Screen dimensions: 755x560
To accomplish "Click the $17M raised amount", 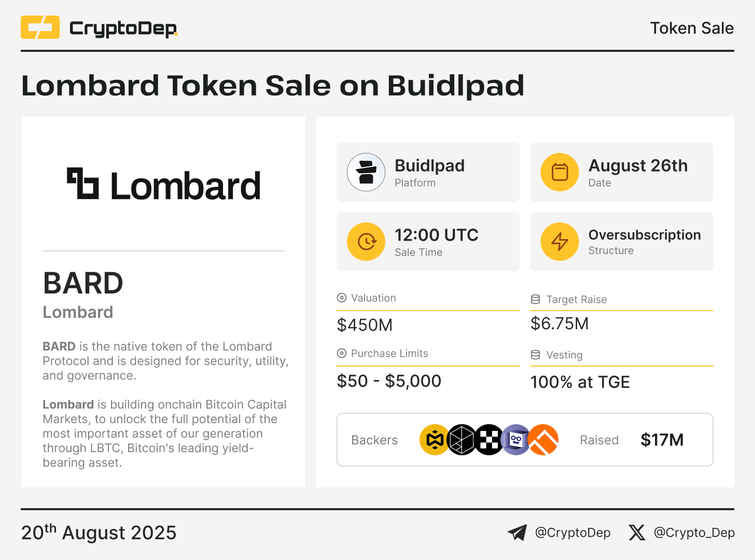I will 662,440.
